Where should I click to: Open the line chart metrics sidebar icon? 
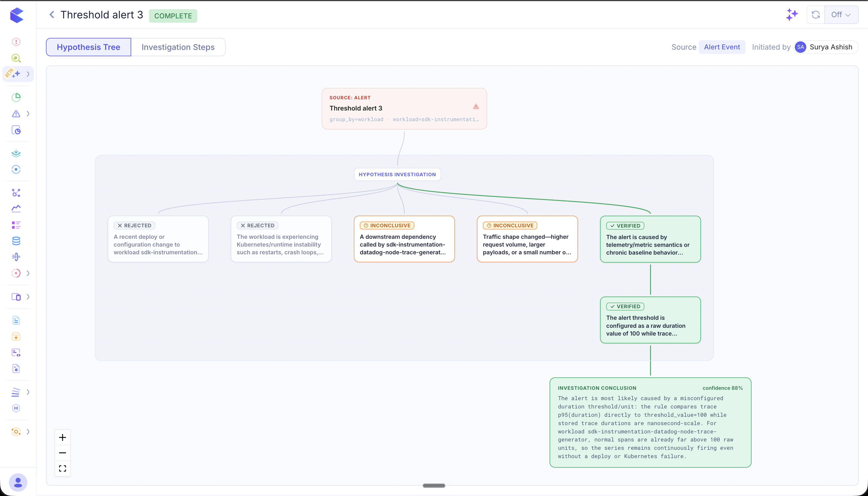point(16,208)
